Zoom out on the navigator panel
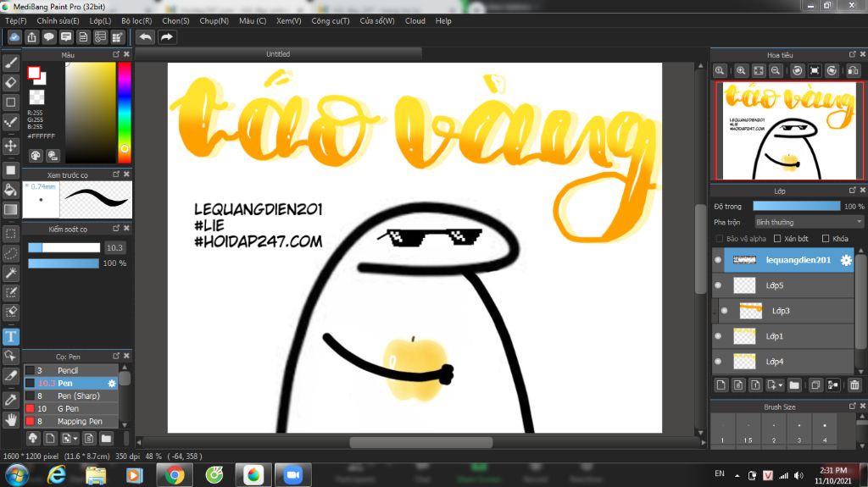Viewport: 868px width, 487px height. [776, 70]
